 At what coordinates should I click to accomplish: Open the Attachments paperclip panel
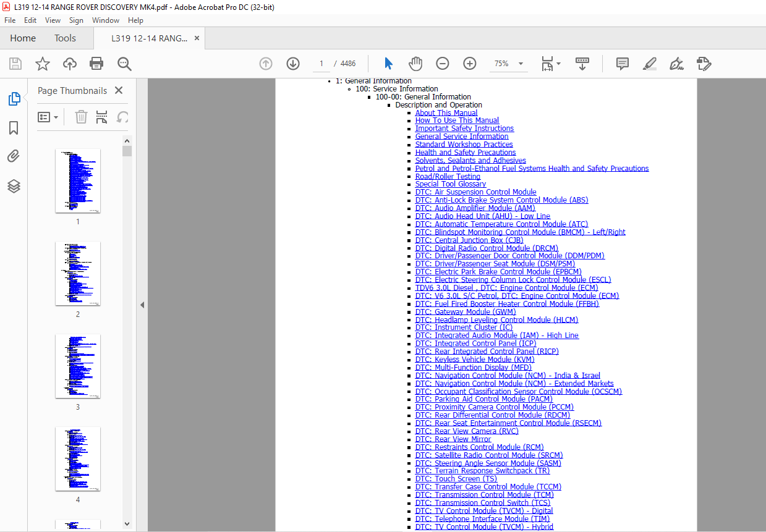14,156
